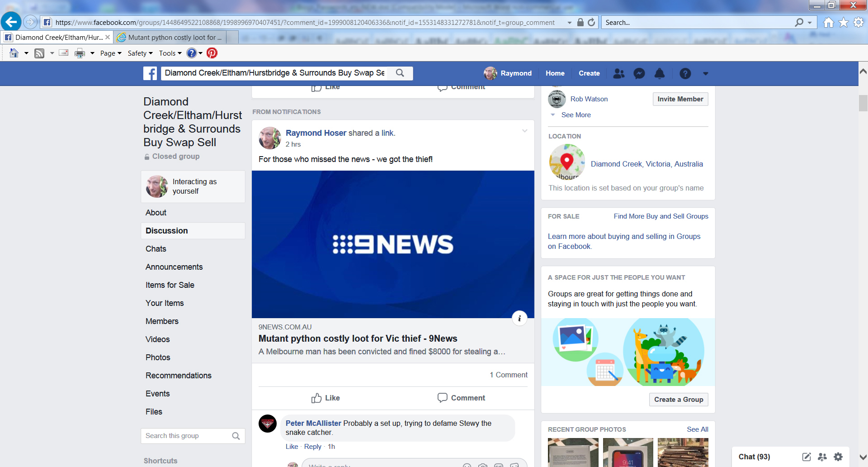Expand the post options chevron on Raymond Hoser post

pos(525,131)
